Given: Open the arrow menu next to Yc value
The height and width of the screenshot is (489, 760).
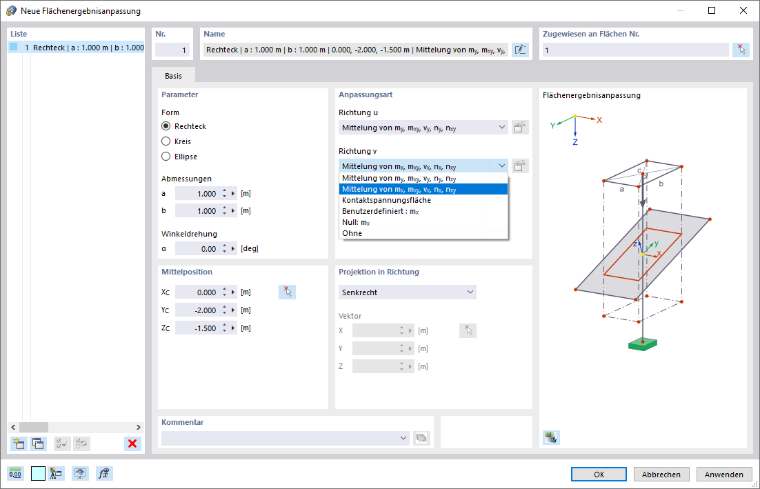Looking at the screenshot, I should 233,310.
